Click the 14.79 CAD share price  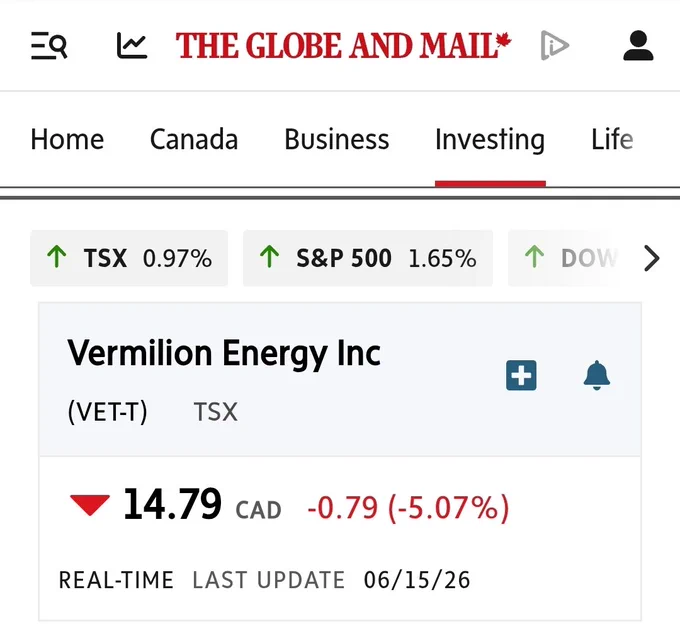(x=203, y=505)
